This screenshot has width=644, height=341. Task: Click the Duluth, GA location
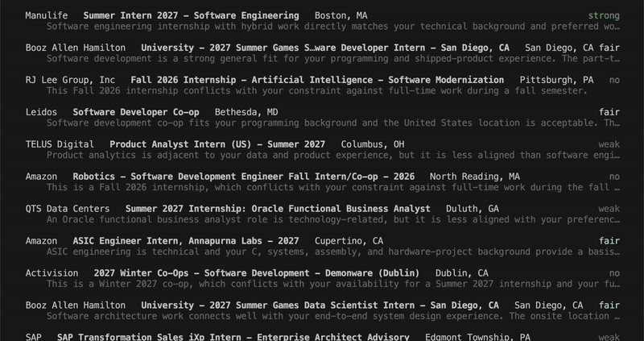(473, 209)
